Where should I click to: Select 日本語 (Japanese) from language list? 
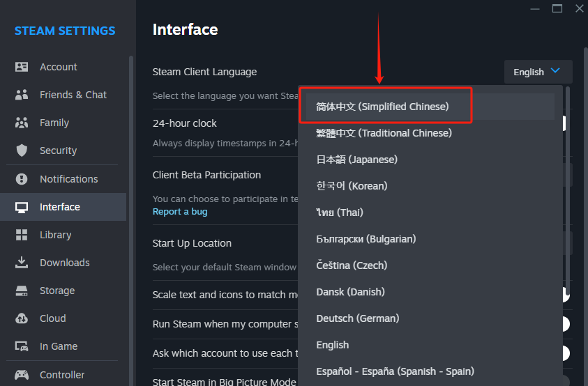[x=430, y=160]
